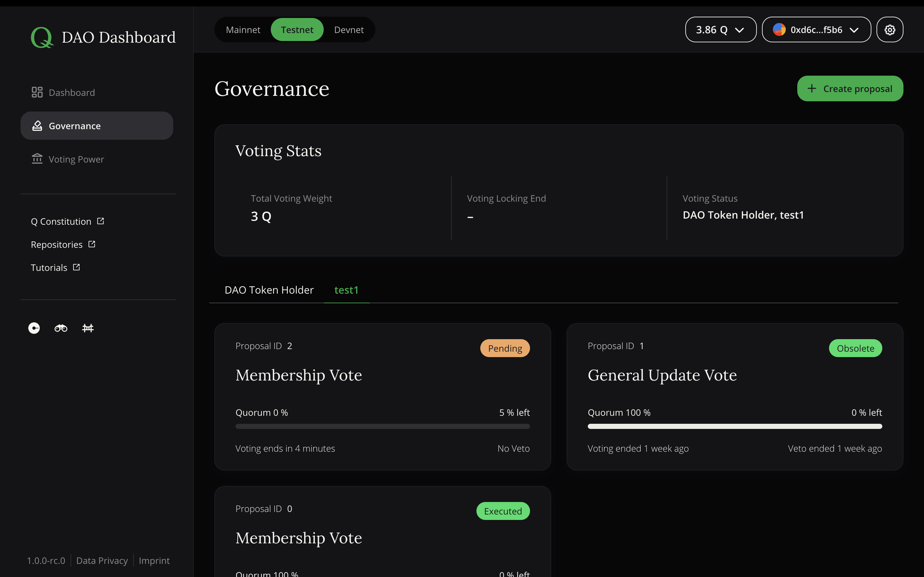Click the Governance icon in sidebar

pos(37,125)
